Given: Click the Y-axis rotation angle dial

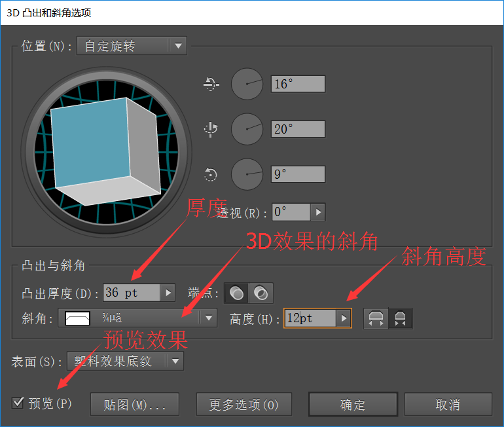Looking at the screenshot, I should pyautogui.click(x=247, y=129).
